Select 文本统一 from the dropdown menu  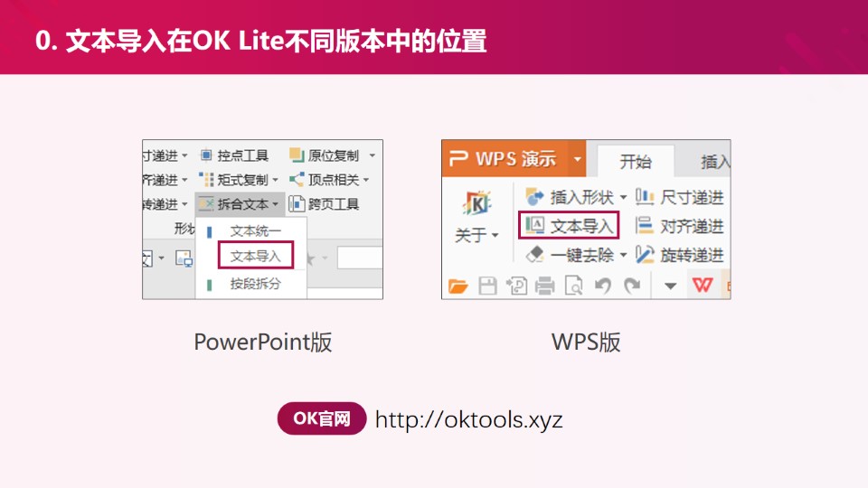[x=255, y=231]
